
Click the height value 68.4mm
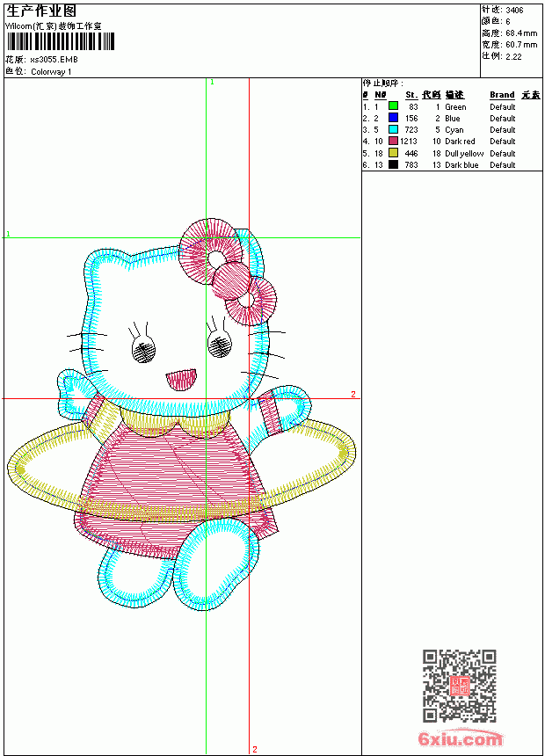click(x=521, y=33)
